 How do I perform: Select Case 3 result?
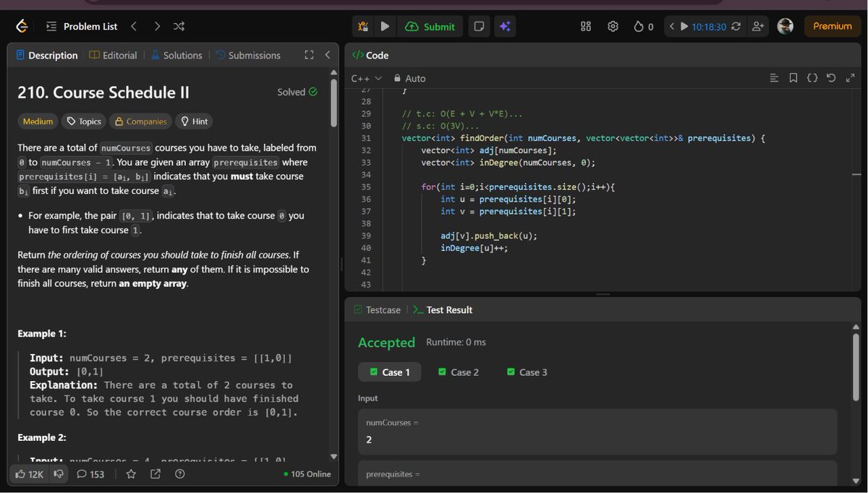527,372
